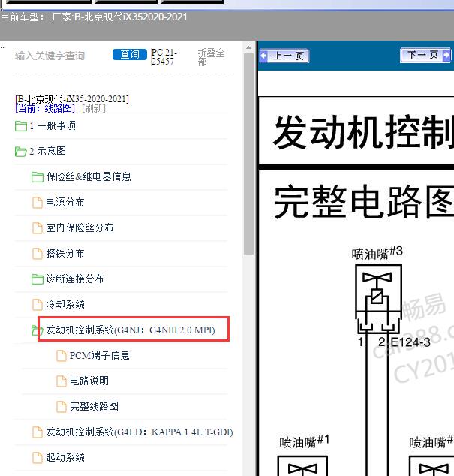Click the 喷油嘴#1 injector label

(304, 441)
